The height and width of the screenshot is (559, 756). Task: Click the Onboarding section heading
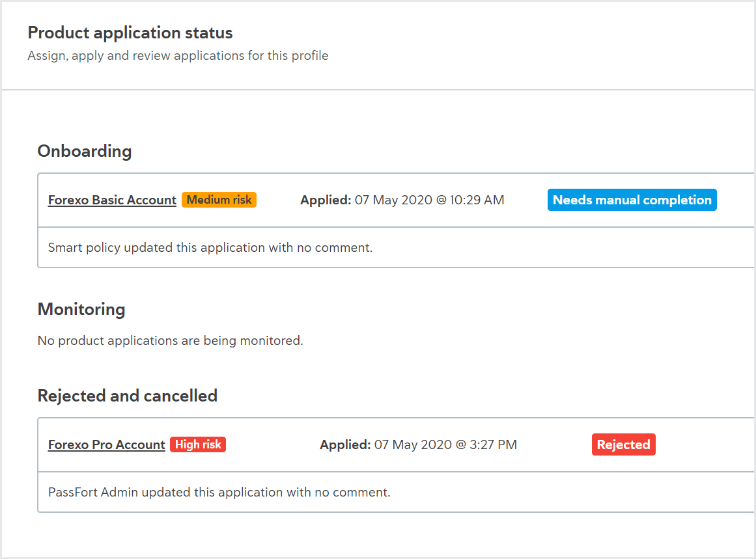(85, 152)
